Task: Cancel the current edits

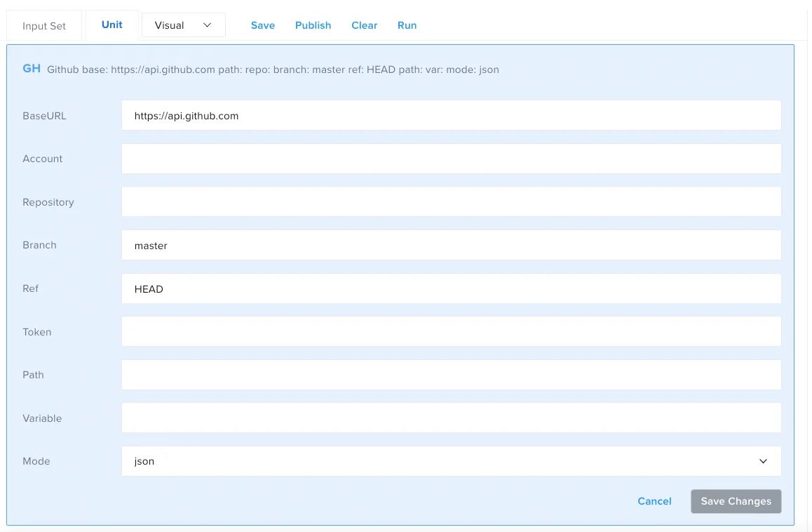Action: [654, 501]
